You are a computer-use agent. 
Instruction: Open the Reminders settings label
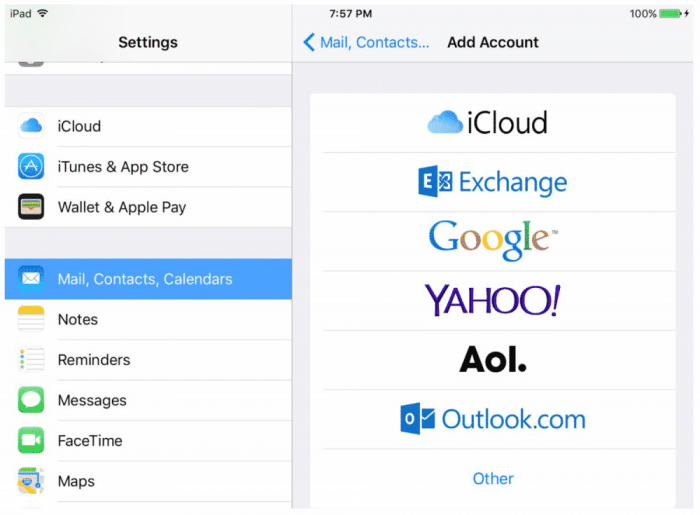[94, 360]
